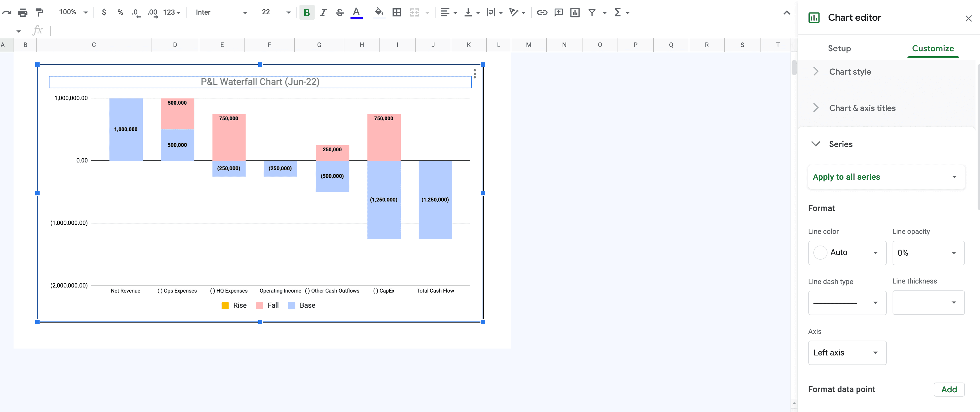The height and width of the screenshot is (412, 980).
Task: Open text color picker
Action: coord(356,12)
